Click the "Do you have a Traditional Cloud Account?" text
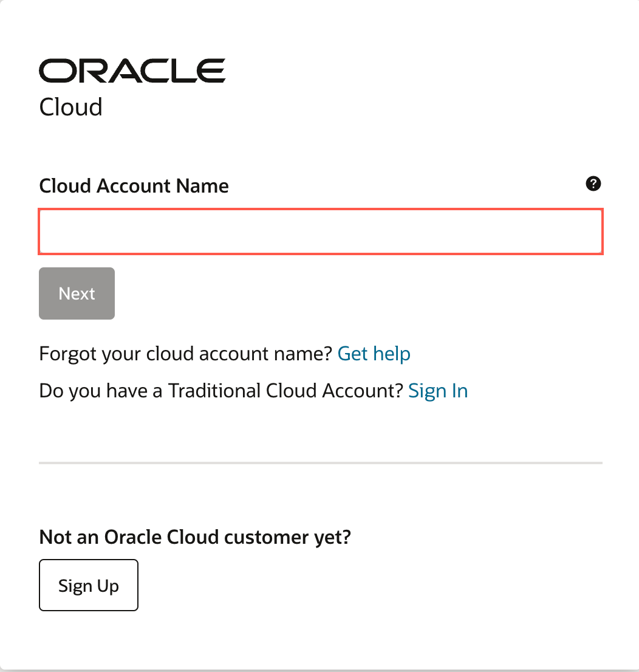Viewport: 639px width, 672px height. (x=221, y=390)
